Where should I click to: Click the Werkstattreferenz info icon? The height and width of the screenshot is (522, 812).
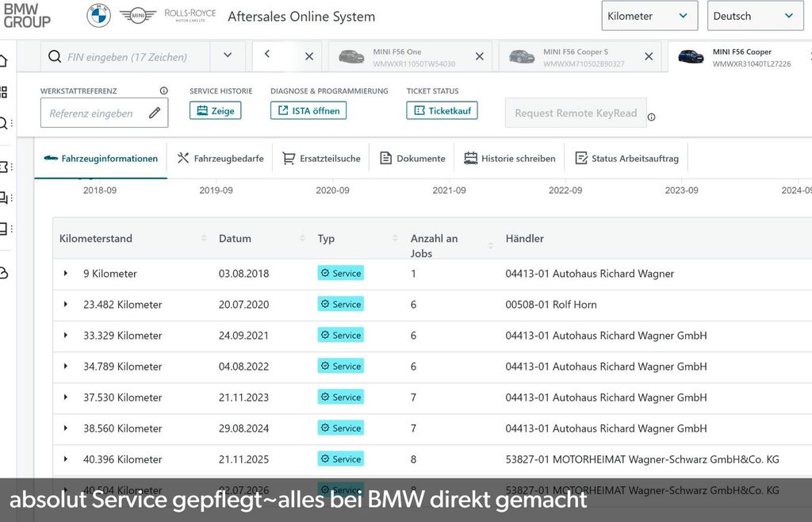(x=163, y=90)
